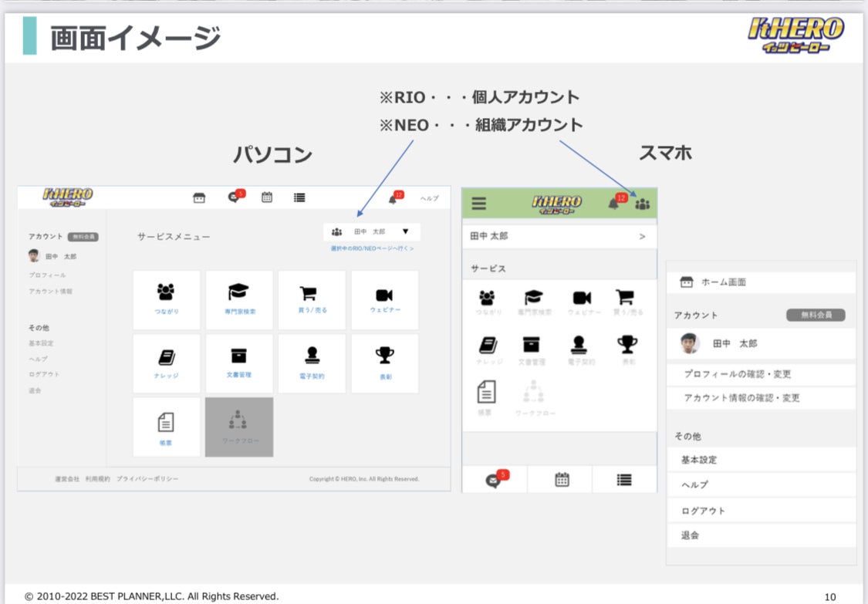This screenshot has height=604, width=868.
Task: Open the 文書管理 archive tile on PC
Action: (238, 363)
